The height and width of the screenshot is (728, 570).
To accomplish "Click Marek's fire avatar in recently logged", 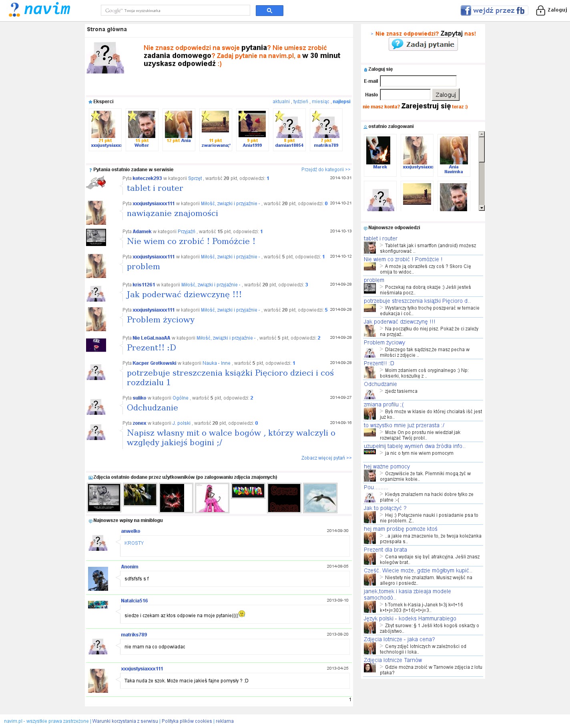I will [378, 150].
